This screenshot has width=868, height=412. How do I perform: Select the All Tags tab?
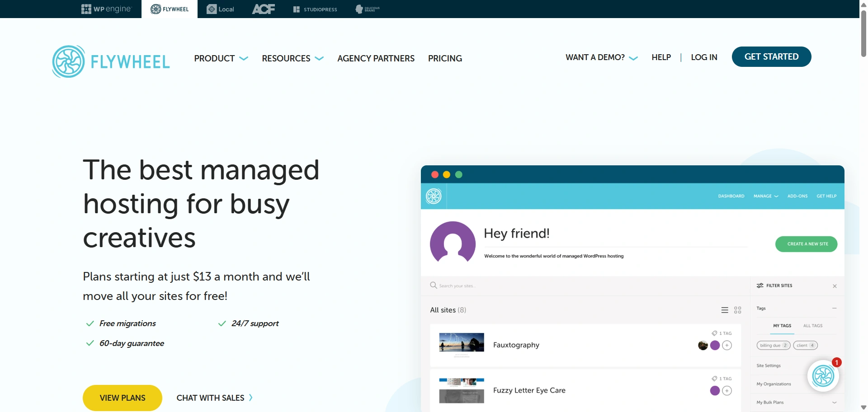813,326
